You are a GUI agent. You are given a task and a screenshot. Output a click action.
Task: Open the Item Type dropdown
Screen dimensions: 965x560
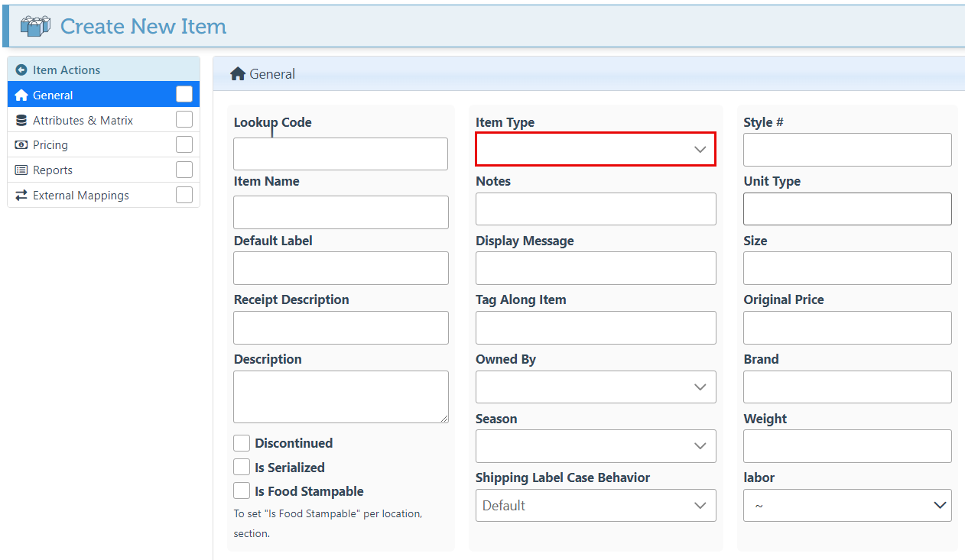tap(595, 149)
